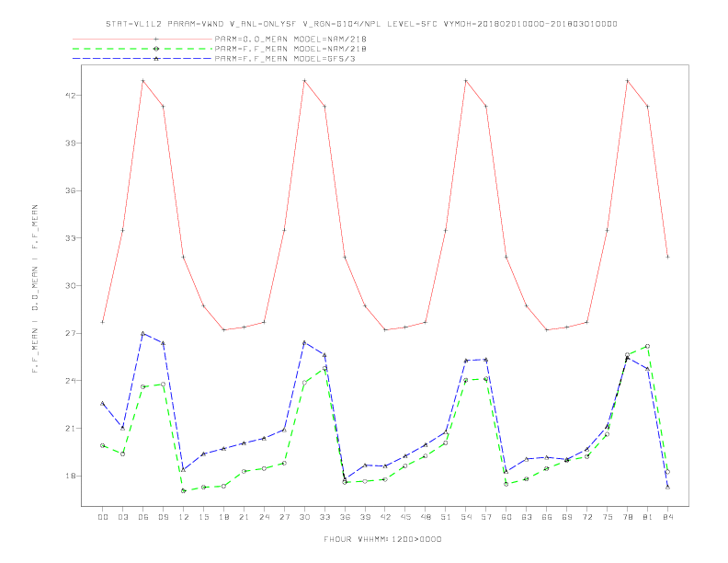
Task: Click the blue triangle point at hour 30
Action: [x=304, y=343]
